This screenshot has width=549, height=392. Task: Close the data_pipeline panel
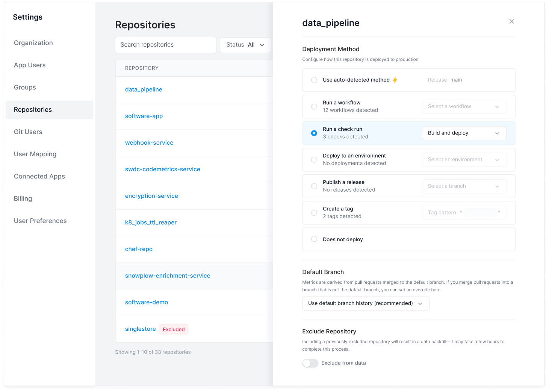(x=511, y=21)
